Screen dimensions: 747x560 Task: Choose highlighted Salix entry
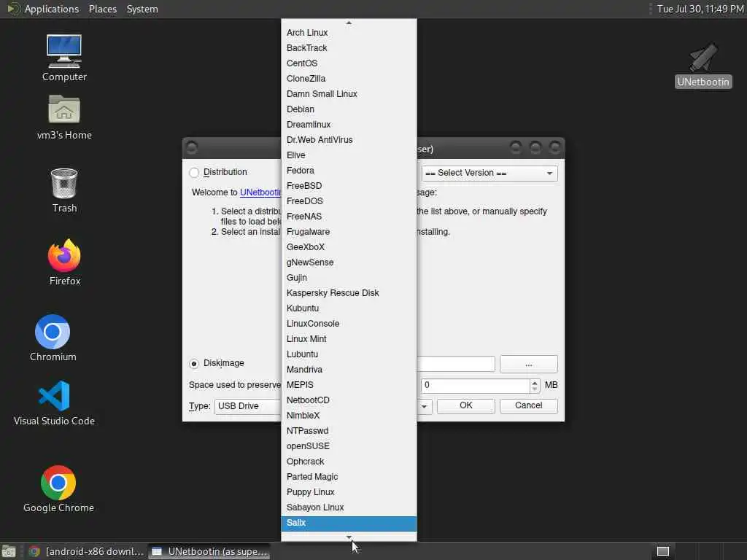[349, 524]
